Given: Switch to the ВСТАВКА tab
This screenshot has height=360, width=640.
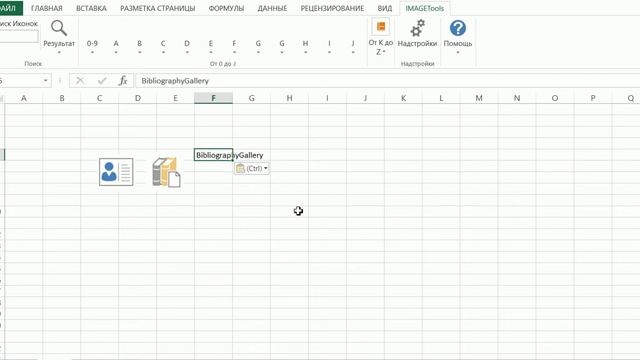Looking at the screenshot, I should 91,8.
